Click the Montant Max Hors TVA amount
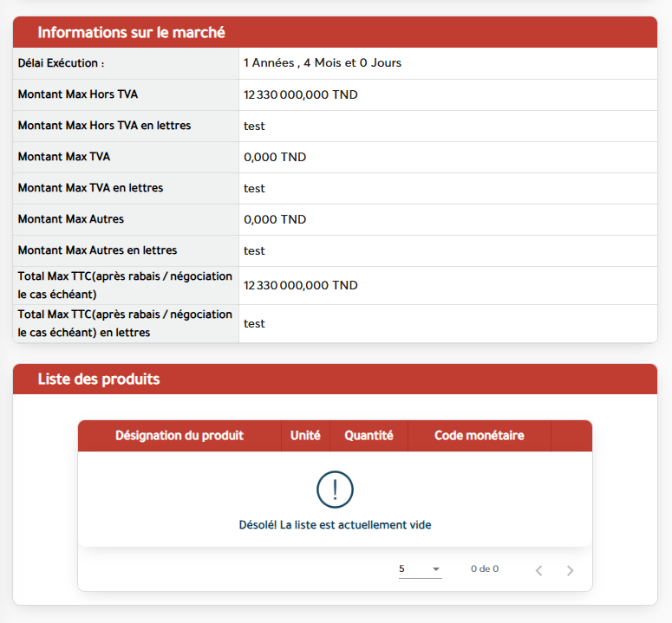The width and height of the screenshot is (672, 623). point(301,94)
